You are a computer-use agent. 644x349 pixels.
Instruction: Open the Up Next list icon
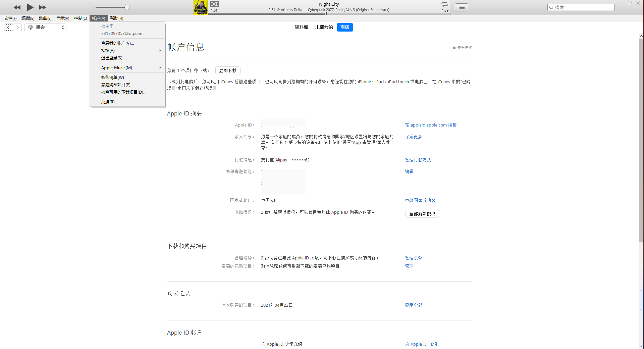tap(462, 7)
